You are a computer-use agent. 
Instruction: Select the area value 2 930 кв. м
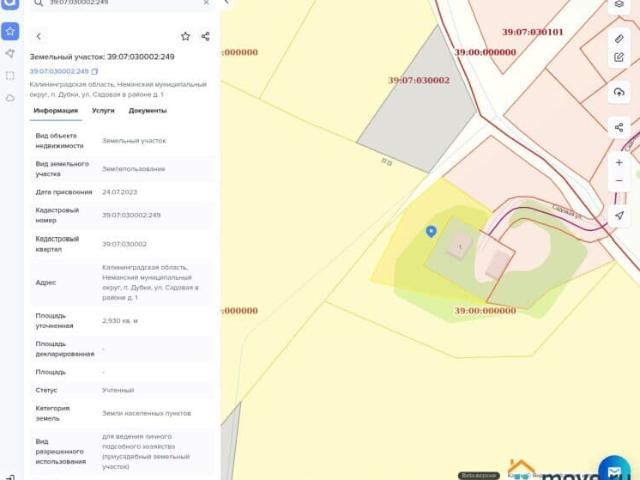click(x=120, y=321)
